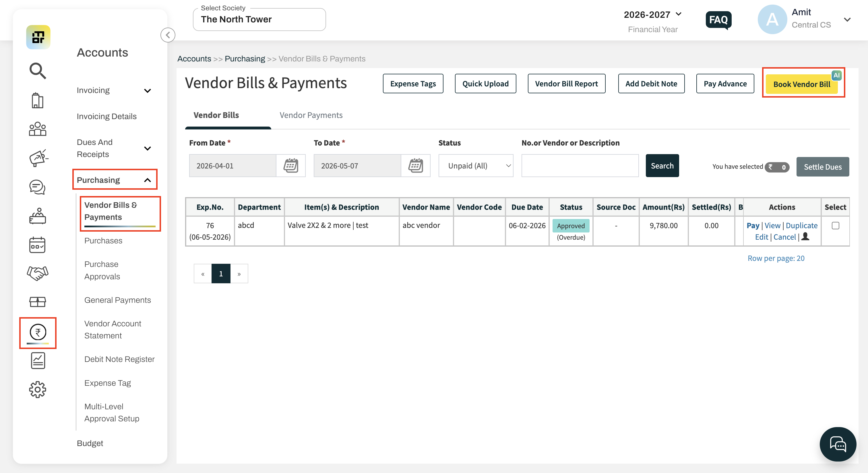868x473 pixels.
Task: Open the To Date calendar picker icon
Action: (415, 165)
